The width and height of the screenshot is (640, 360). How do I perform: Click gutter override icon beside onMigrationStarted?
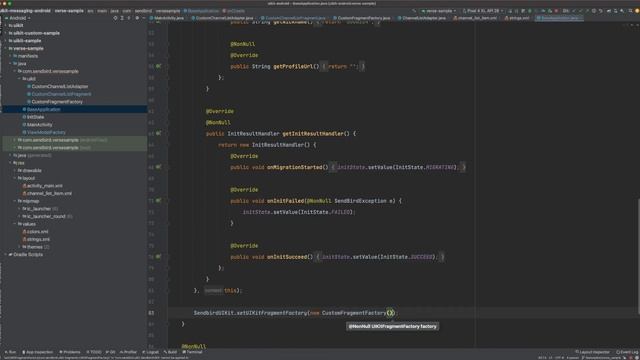click(158, 167)
